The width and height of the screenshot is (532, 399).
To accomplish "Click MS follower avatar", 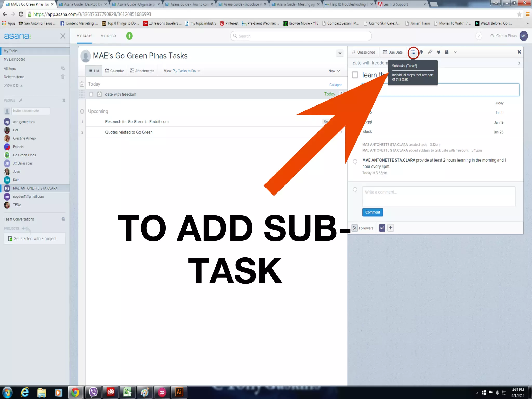I will 382,228.
